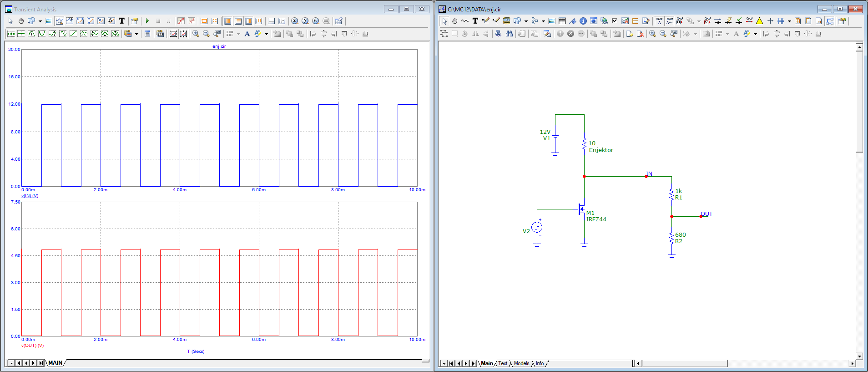Click the Valley cursor function icon

(x=42, y=34)
